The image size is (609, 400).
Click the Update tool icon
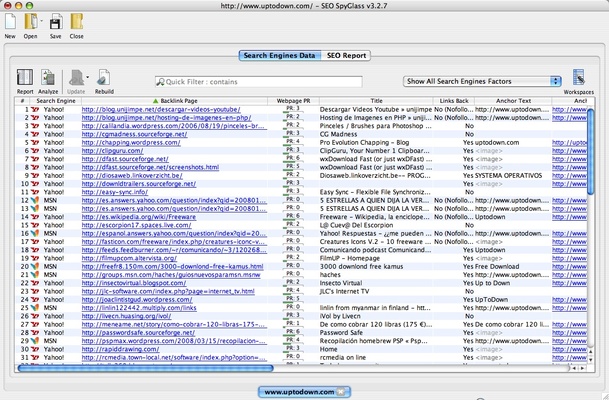coord(76,77)
